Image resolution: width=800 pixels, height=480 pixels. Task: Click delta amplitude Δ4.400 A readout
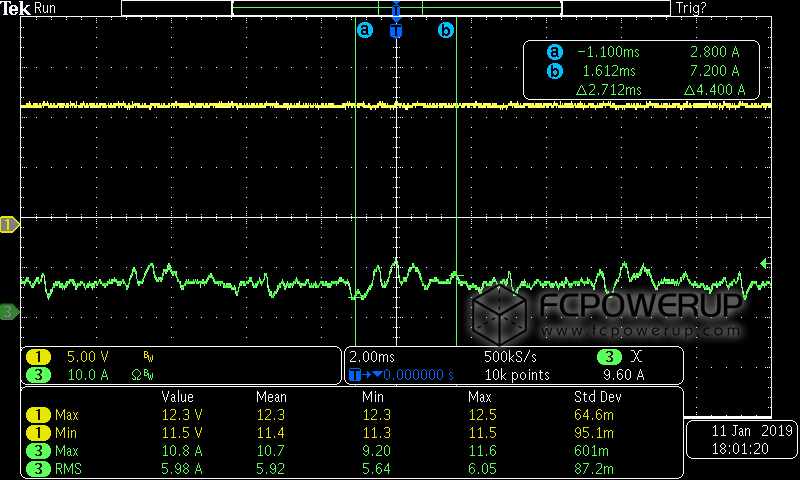pos(714,90)
